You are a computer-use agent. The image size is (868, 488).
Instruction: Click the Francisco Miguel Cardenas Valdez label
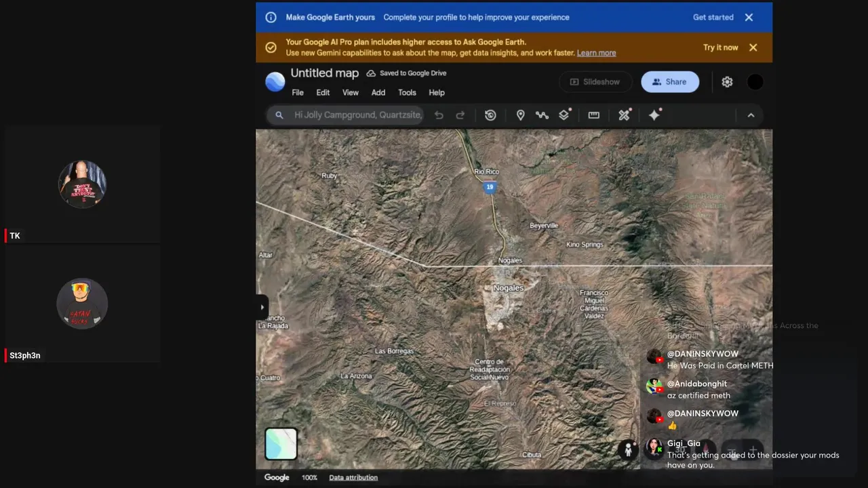tap(594, 304)
